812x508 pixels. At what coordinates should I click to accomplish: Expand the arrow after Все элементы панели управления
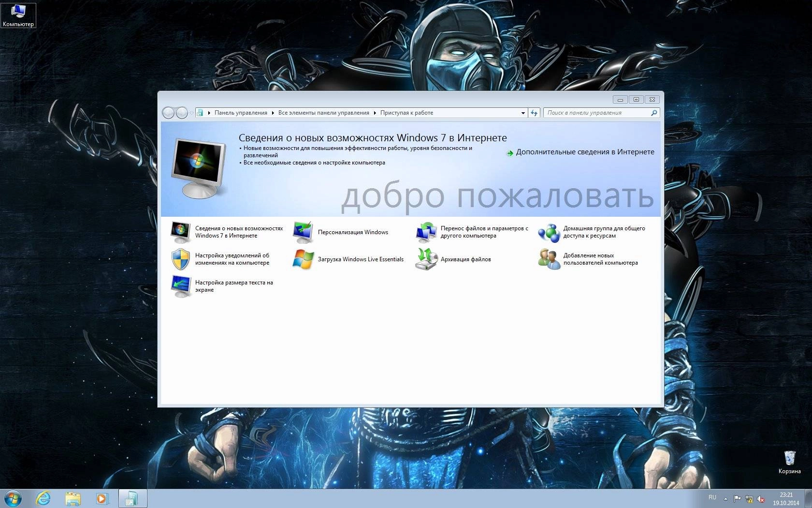tap(375, 113)
